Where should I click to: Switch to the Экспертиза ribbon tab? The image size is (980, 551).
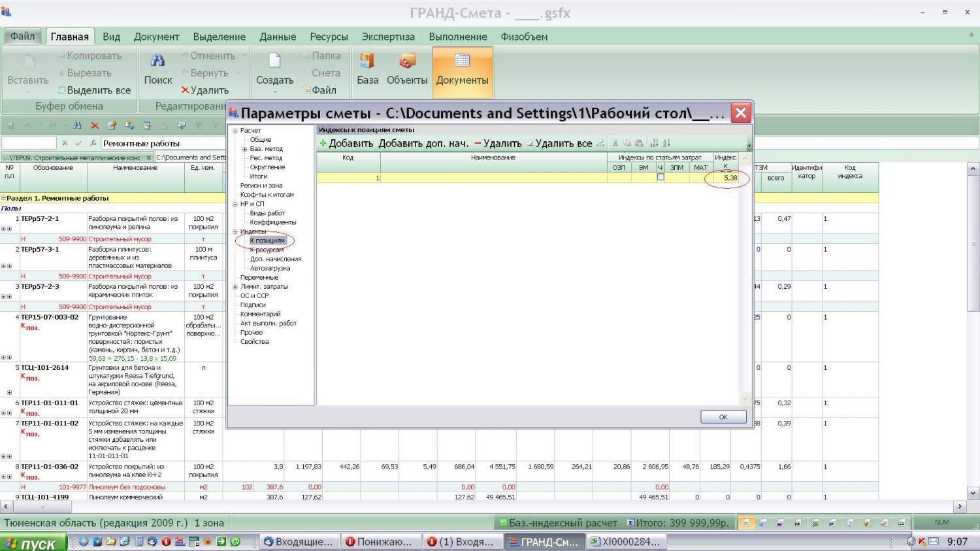(388, 37)
